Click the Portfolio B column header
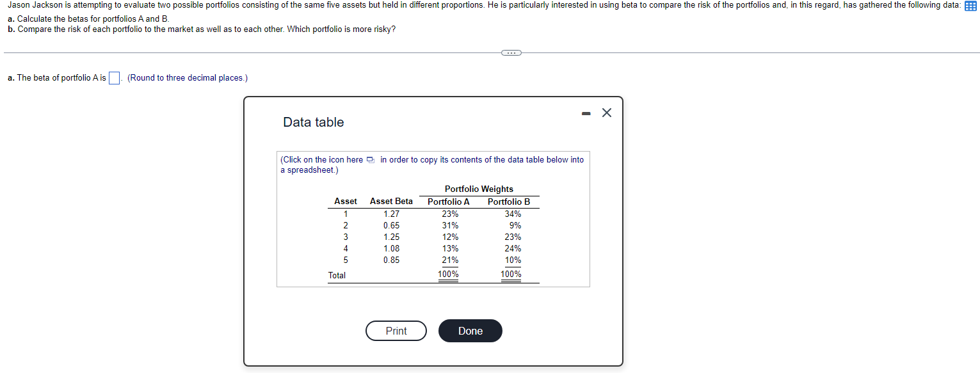 click(x=508, y=201)
